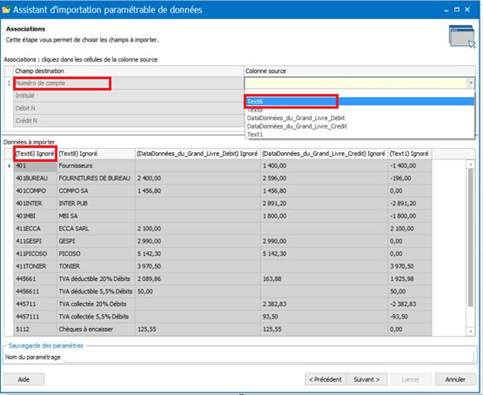This screenshot has width=483, height=395.
Task: Click the wizard windows icon at top right
Action: coord(462,37)
